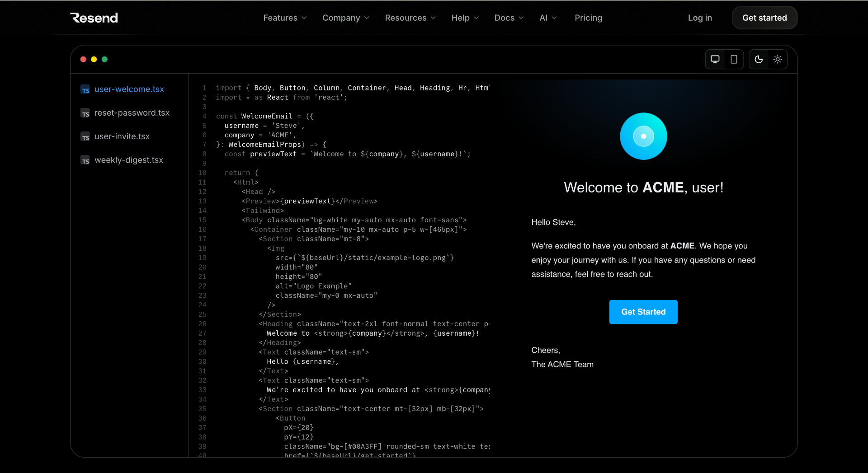Image resolution: width=868 pixels, height=473 pixels.
Task: Open the reset-password.tsx file
Action: coord(132,113)
